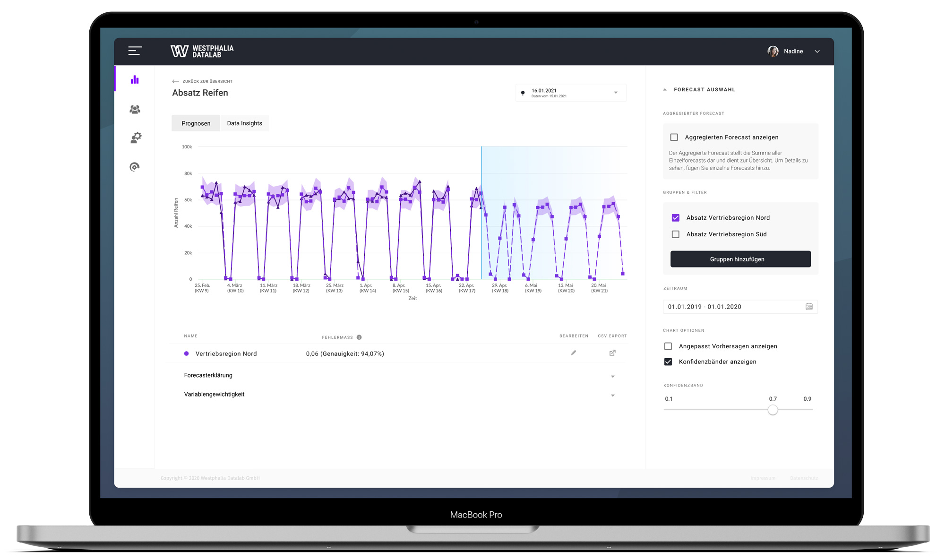Click the pencil icon for Vertriebsregion Nord
The height and width of the screenshot is (560, 945).
(574, 353)
